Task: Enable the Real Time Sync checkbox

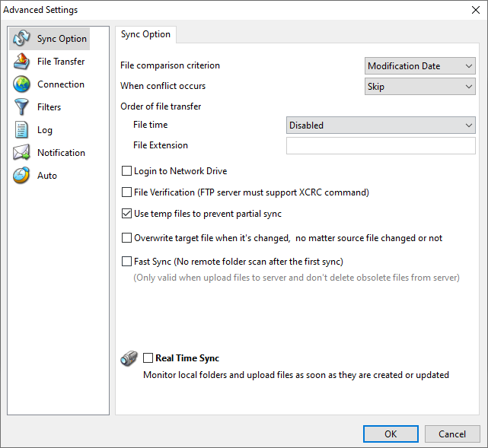Action: click(x=148, y=358)
